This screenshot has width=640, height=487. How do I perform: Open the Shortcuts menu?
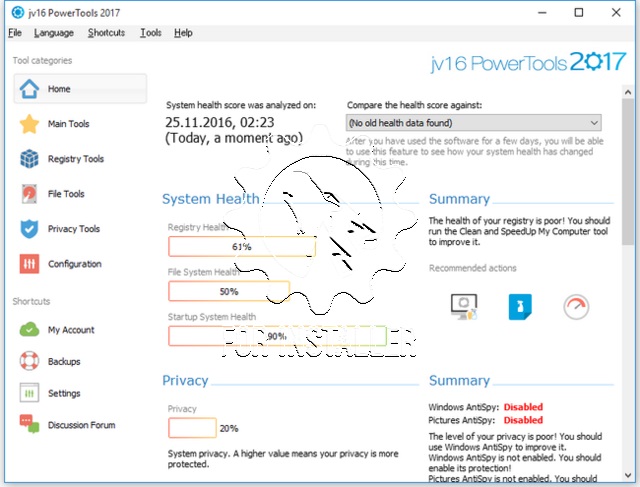(x=107, y=33)
